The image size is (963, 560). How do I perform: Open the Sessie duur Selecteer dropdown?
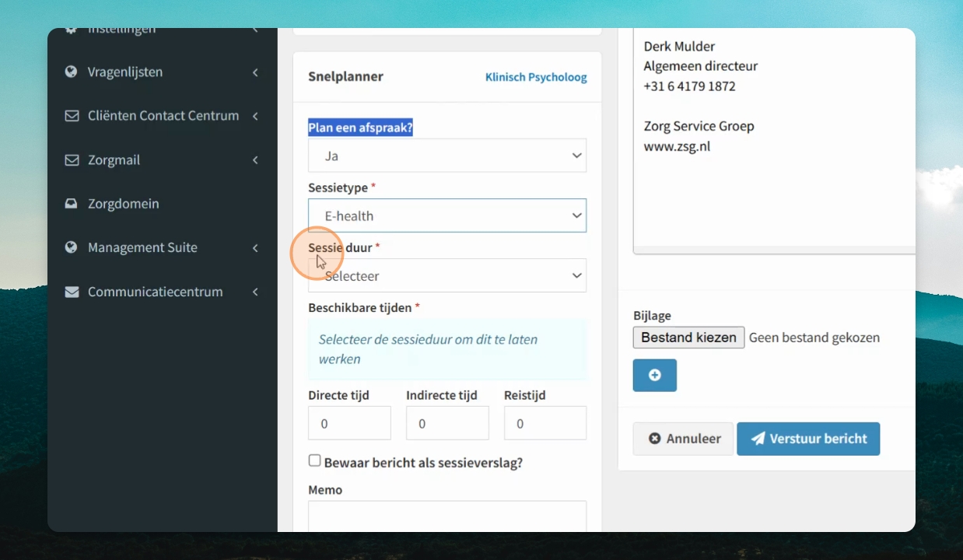click(447, 275)
